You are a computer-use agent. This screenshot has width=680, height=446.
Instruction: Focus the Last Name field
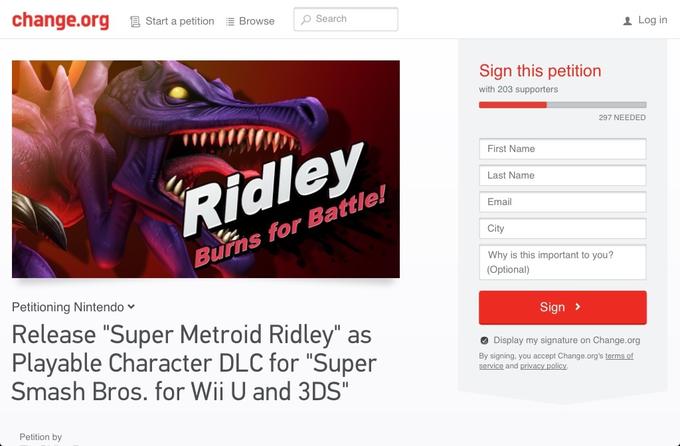pyautogui.click(x=562, y=175)
